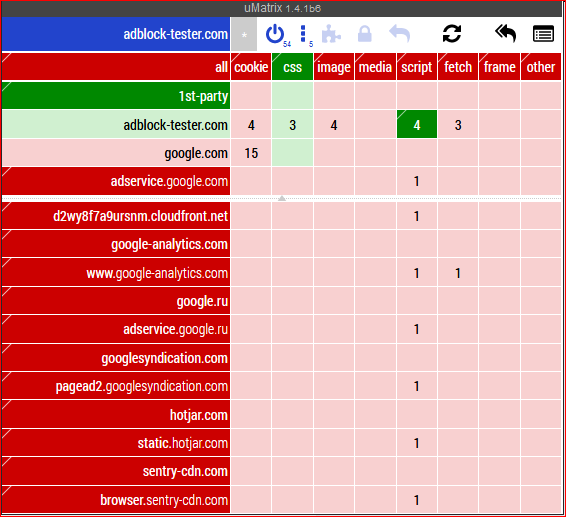Click the adservice.google.com row label
Screen dimensions: 566x517
click(x=116, y=181)
